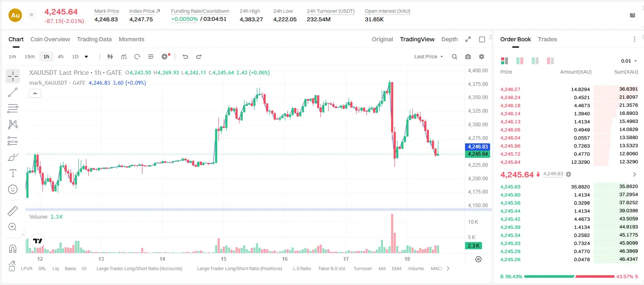Open the Coin Overview tab
Screen dimensions: 644x285
coord(50,39)
